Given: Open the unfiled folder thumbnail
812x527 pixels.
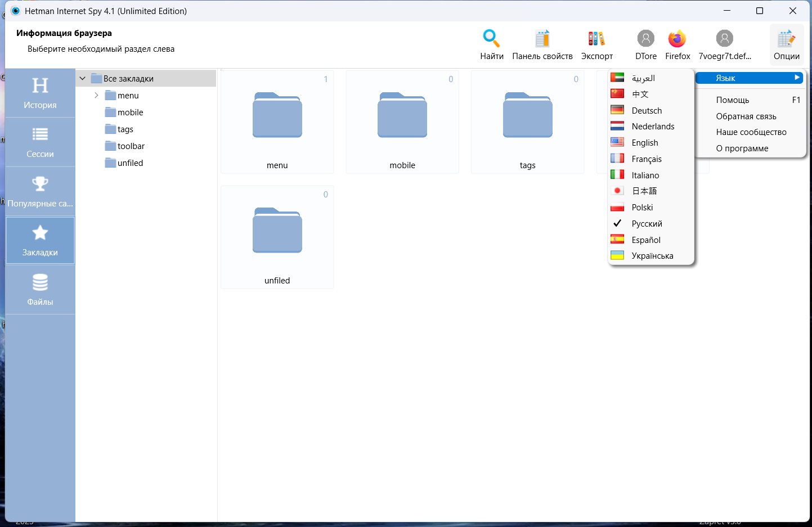Looking at the screenshot, I should tap(277, 237).
